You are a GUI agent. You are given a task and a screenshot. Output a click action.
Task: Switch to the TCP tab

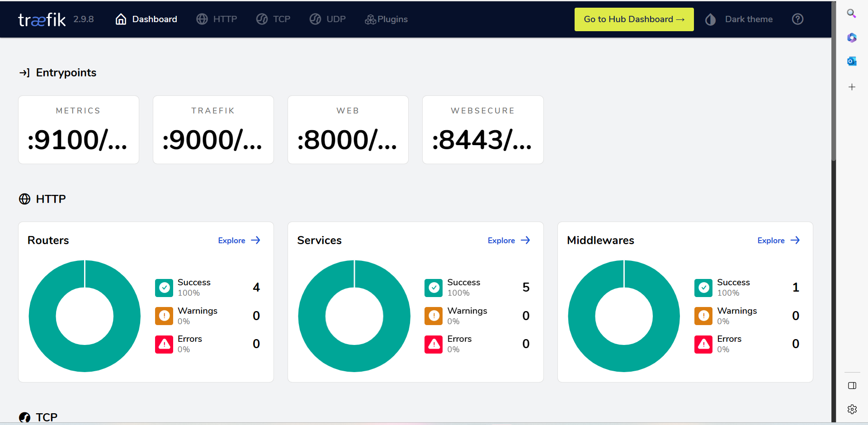click(273, 19)
